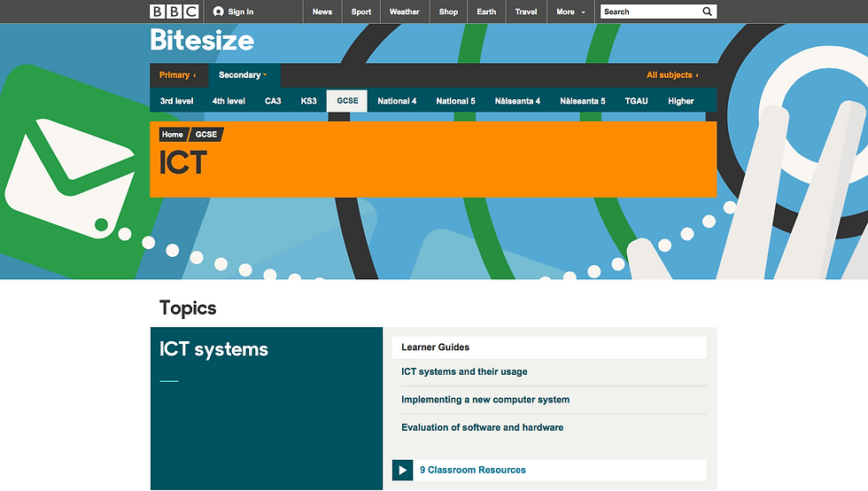Open the All subjects menu
The image size is (868, 491).
pyautogui.click(x=672, y=74)
